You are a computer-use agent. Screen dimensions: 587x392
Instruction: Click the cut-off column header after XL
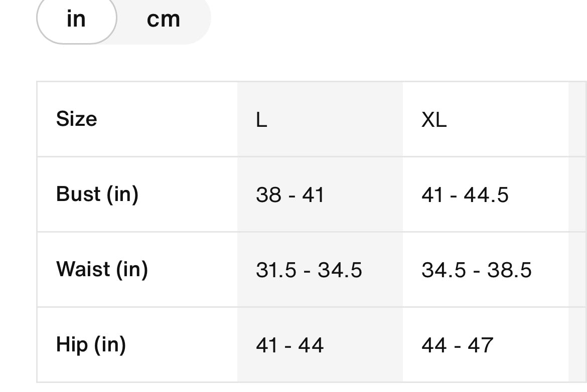coord(577,119)
